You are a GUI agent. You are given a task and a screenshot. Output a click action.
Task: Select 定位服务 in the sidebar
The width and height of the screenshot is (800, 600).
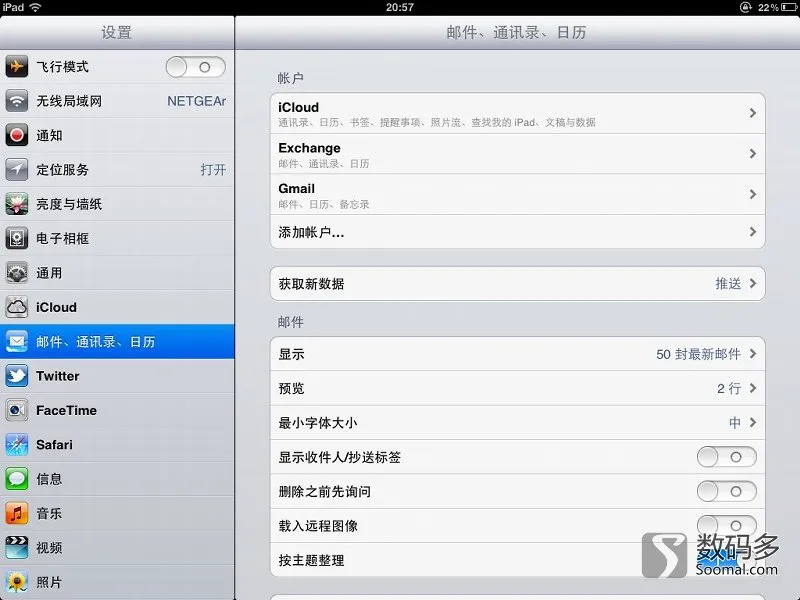[x=117, y=169]
